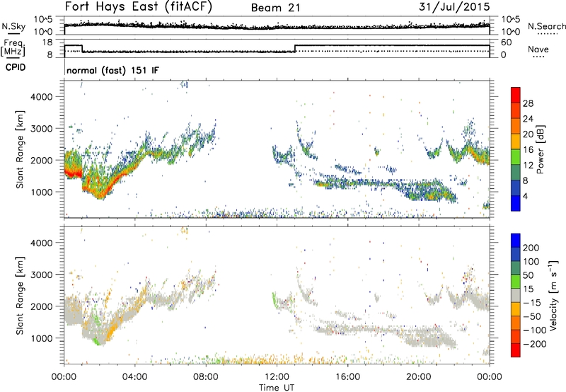Select the "Freq. [MHz]" axis label

13,47
